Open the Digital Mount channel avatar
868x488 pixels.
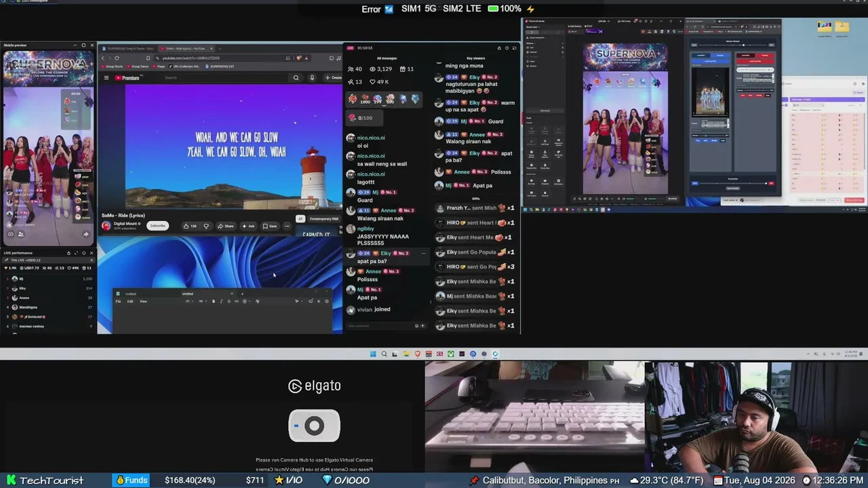click(x=106, y=226)
